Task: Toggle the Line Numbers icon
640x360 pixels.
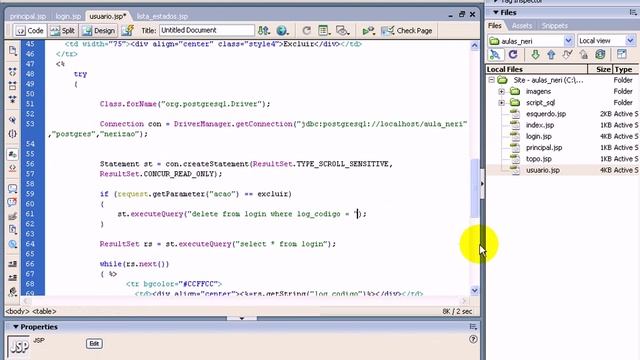Action: (x=13, y=154)
